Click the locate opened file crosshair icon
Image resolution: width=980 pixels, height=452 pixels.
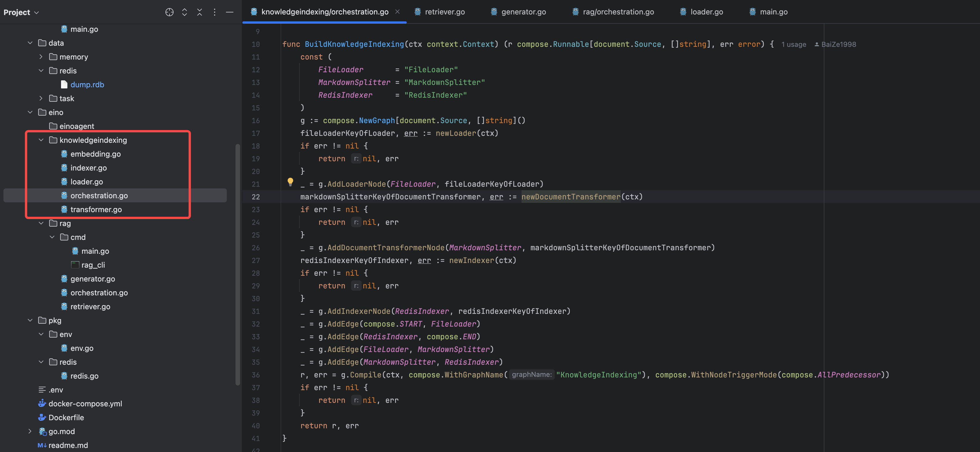[x=169, y=12]
